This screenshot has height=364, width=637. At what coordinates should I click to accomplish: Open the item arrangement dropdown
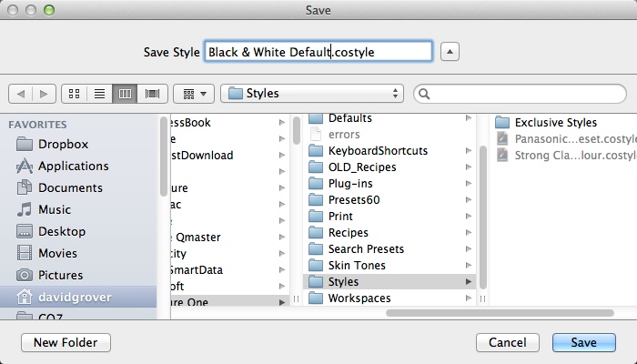pyautogui.click(x=194, y=94)
